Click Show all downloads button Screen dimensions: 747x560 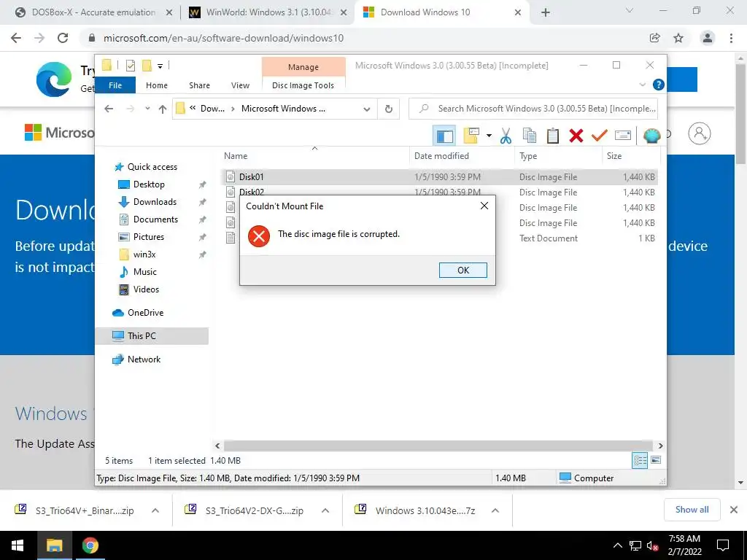coord(692,510)
